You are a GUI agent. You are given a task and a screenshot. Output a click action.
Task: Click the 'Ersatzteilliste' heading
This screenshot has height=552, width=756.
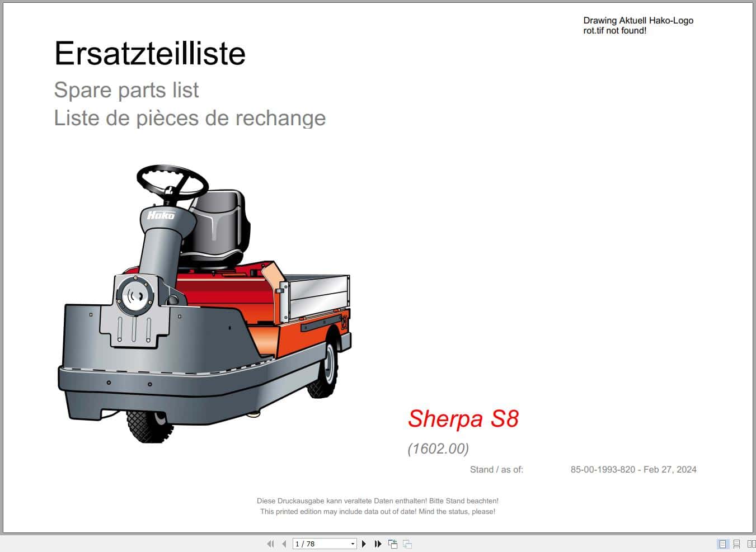click(x=150, y=54)
